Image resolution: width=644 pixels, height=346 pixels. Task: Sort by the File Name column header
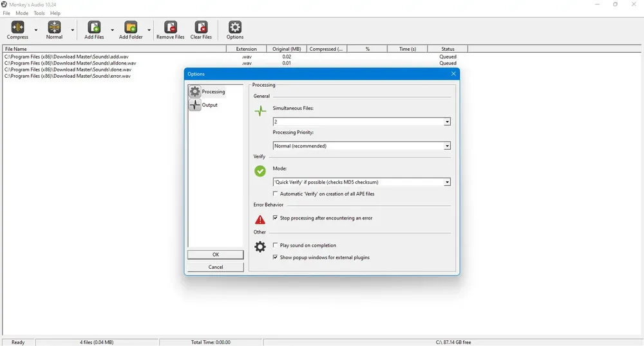pyautogui.click(x=114, y=49)
